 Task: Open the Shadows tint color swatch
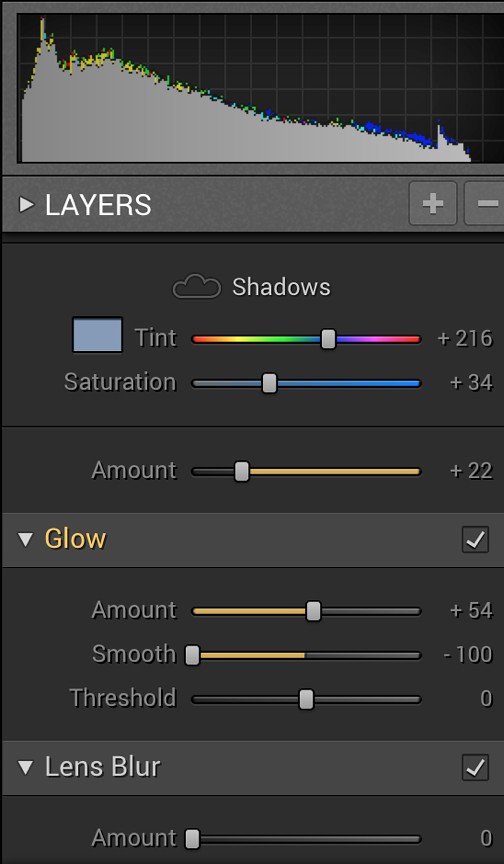97,335
